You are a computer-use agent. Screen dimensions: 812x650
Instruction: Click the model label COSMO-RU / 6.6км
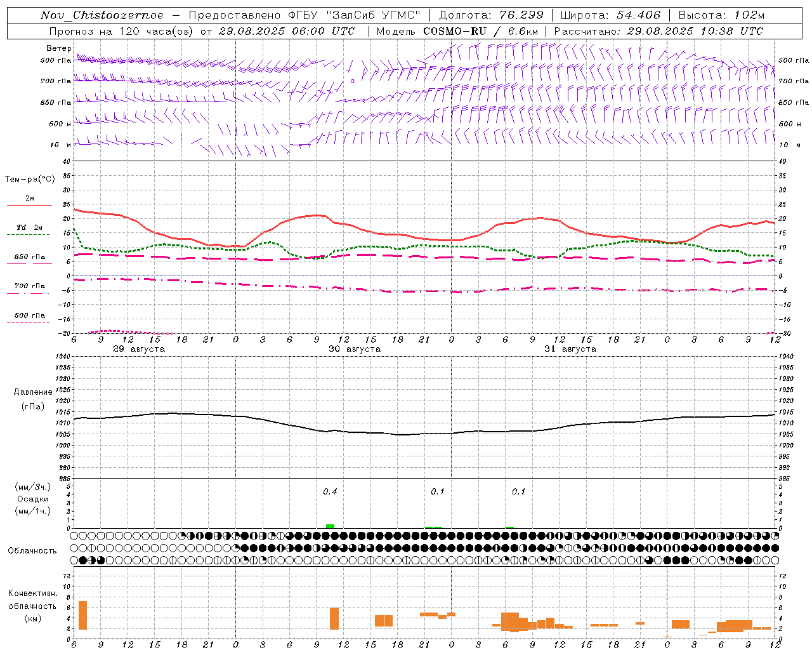point(482,31)
